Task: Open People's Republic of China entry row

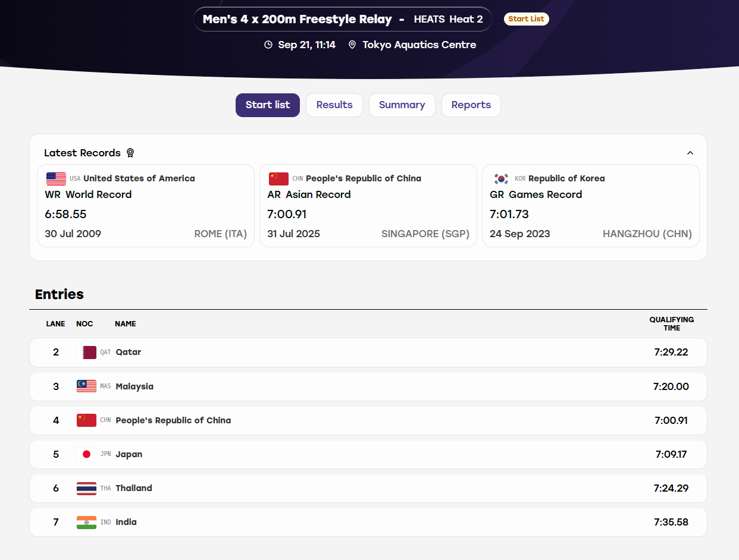Action: (x=368, y=421)
